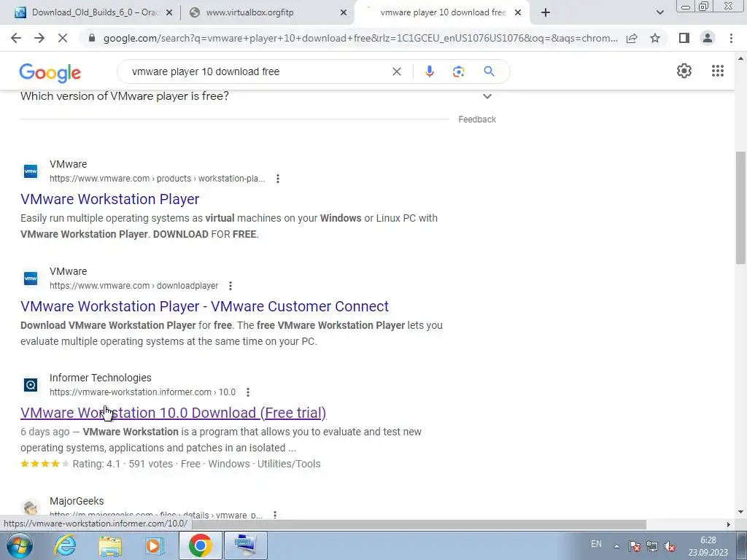Launch Internet Explorer from the taskbar
747x560 pixels.
pos(65,545)
